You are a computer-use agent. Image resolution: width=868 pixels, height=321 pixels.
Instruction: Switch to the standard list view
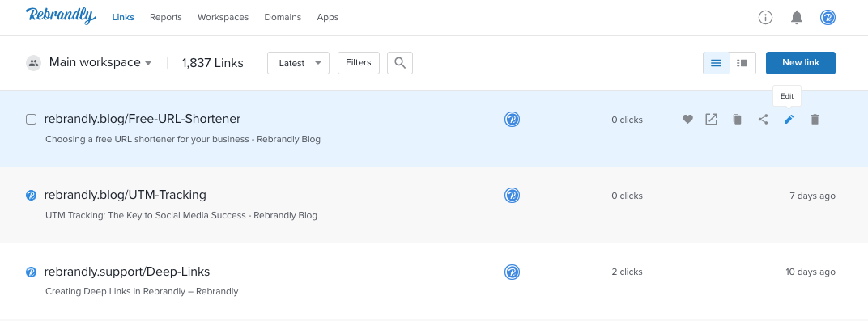[717, 63]
